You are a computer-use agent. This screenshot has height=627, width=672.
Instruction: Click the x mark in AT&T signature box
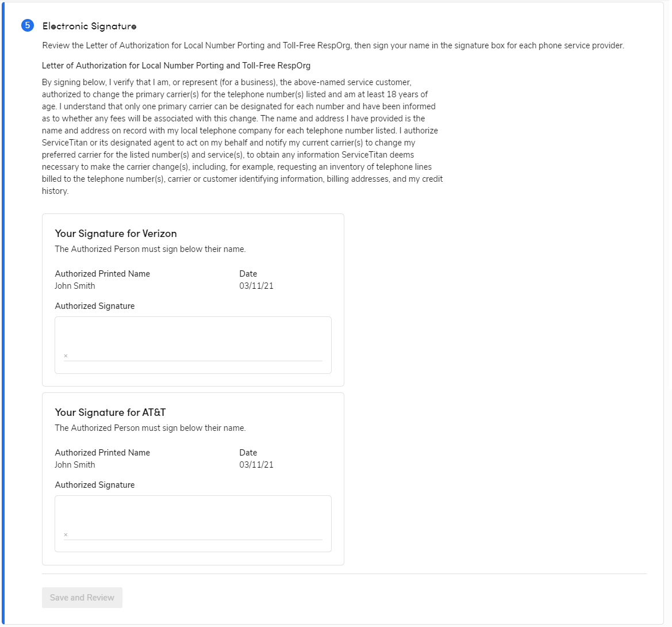[x=66, y=535]
